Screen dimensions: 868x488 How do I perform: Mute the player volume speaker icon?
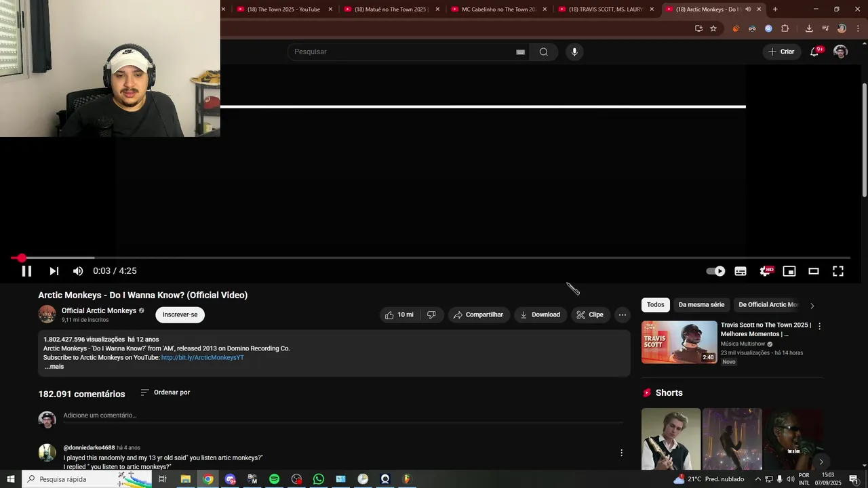[78, 271]
